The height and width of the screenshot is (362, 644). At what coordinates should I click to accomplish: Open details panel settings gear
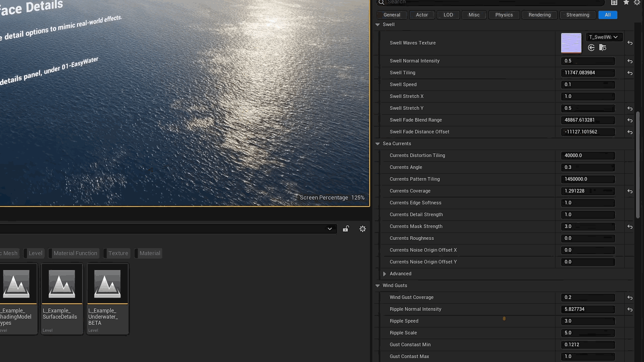click(x=637, y=2)
